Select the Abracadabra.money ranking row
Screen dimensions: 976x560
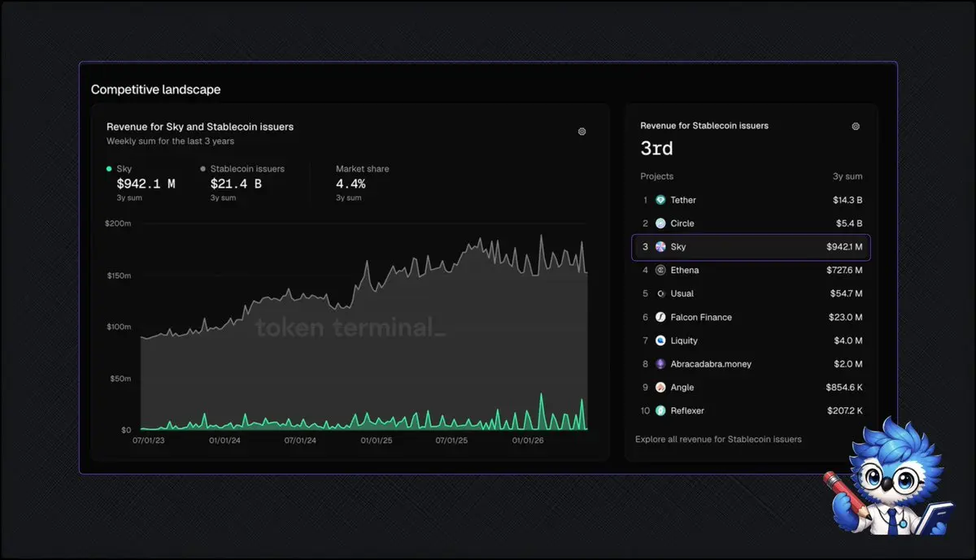point(752,364)
